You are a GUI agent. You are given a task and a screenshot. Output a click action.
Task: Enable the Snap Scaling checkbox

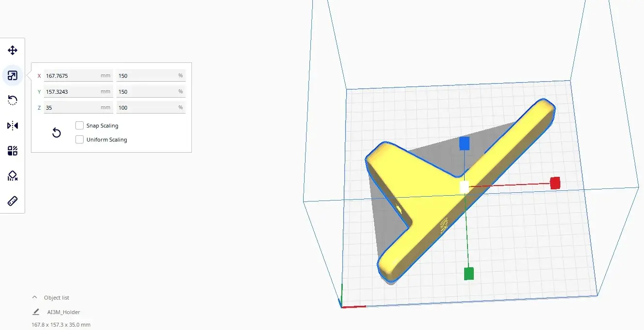(80, 126)
